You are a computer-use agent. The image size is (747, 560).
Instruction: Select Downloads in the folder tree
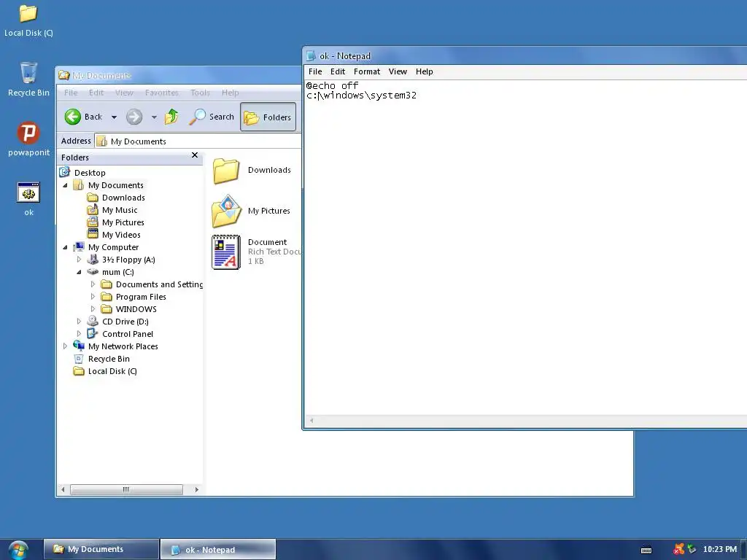(123, 198)
